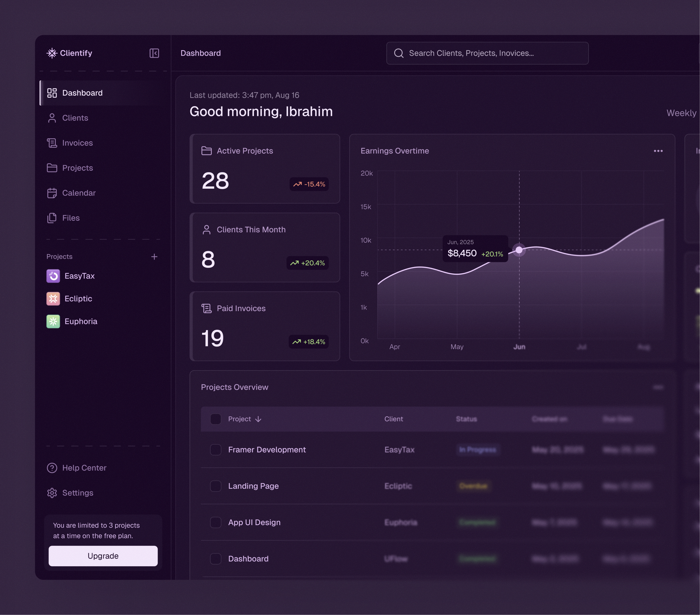Select all projects via header checkbox
The image size is (700, 615).
(x=216, y=419)
